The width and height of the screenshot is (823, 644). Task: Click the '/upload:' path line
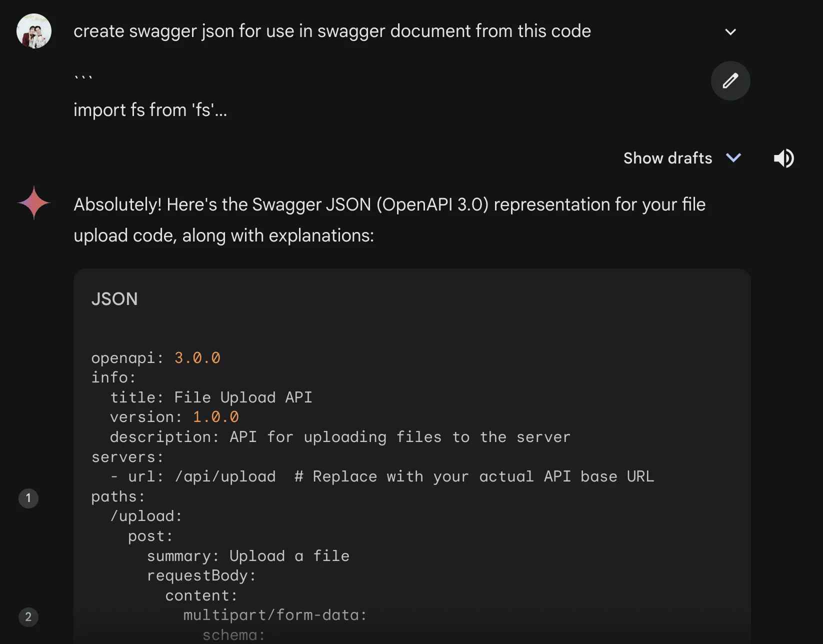pos(146,516)
